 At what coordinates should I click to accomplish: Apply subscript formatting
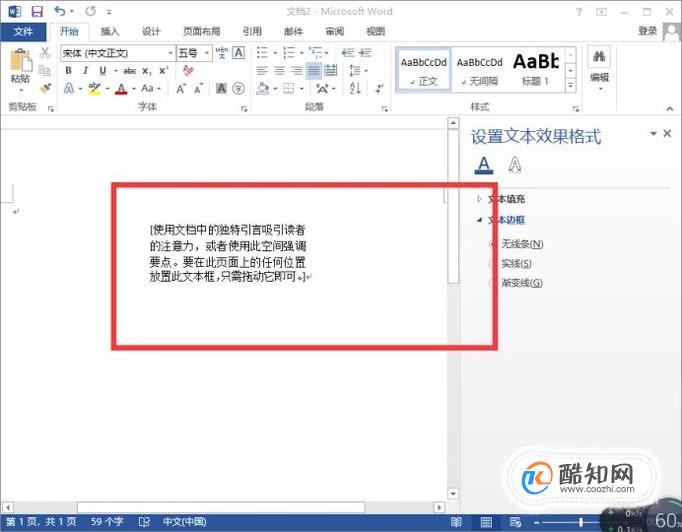(147, 71)
